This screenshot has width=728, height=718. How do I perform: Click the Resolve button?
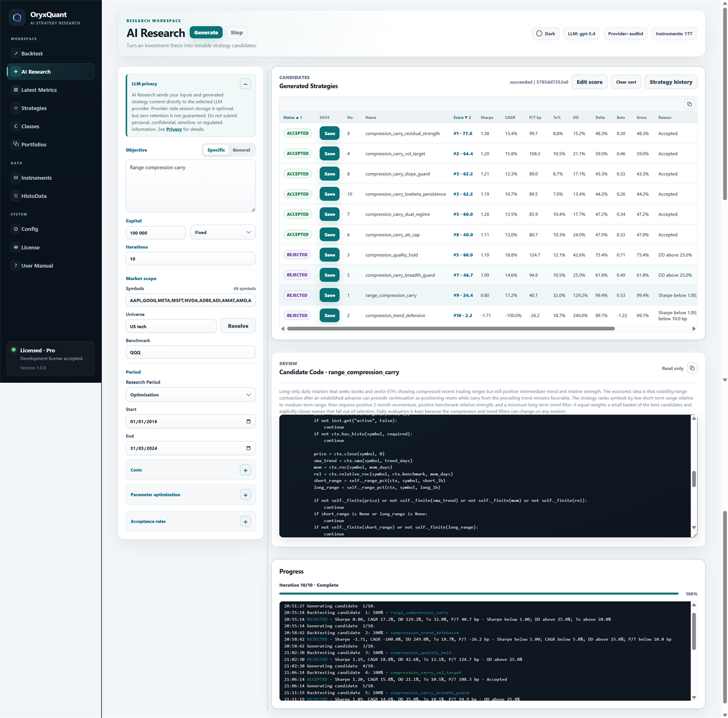[x=238, y=326]
